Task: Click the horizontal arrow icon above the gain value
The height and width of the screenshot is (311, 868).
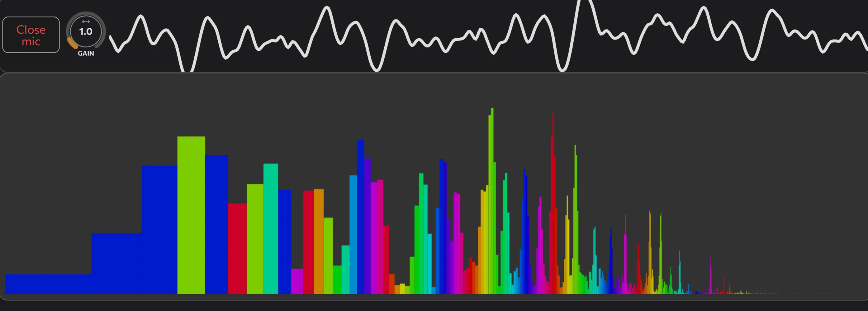Action: tap(86, 22)
